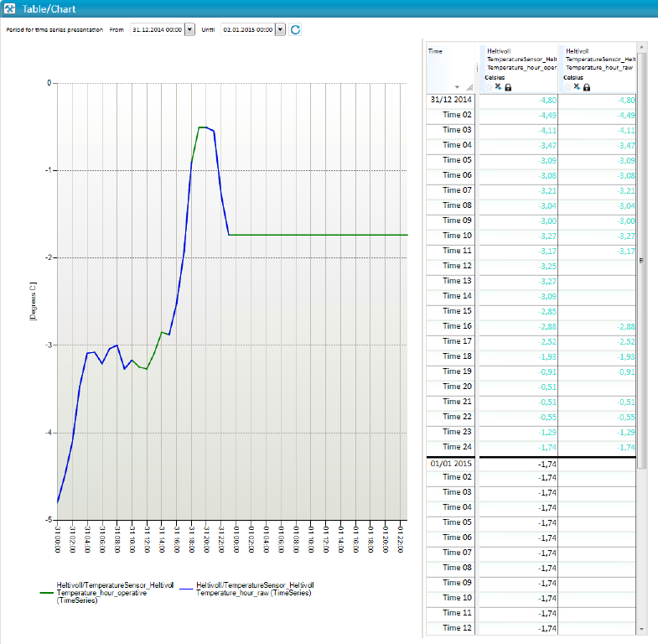Click the operative value cell for Time 12
Screen dimensions: 658x644
point(519,266)
